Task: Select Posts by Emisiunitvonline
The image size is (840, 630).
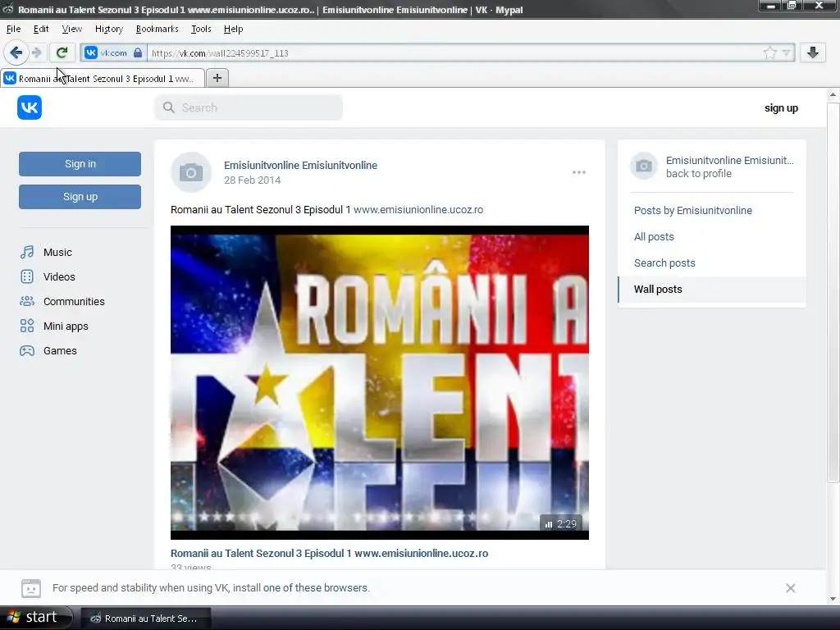Action: (x=693, y=211)
